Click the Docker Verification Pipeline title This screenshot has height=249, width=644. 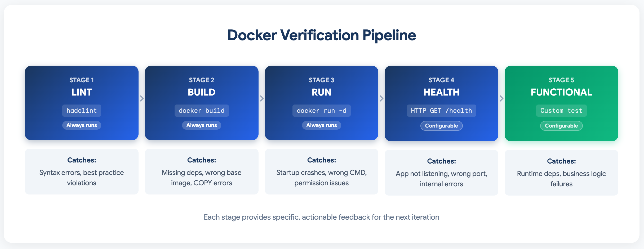(x=321, y=35)
